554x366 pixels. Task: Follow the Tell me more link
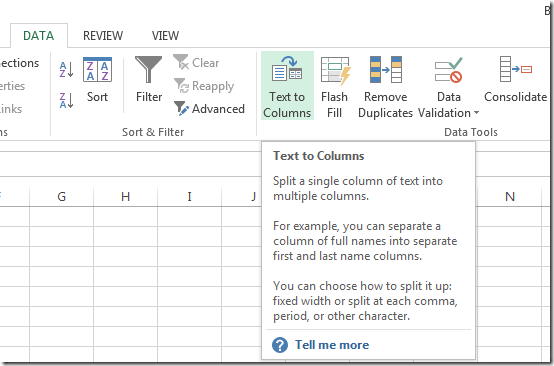pos(332,345)
